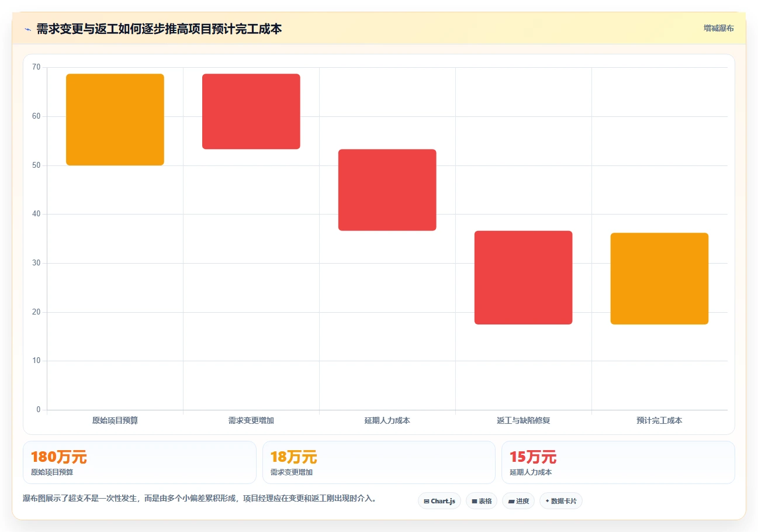This screenshot has width=758, height=532.
Task: Click the 预计完工成本 x-axis label
Action: (660, 420)
